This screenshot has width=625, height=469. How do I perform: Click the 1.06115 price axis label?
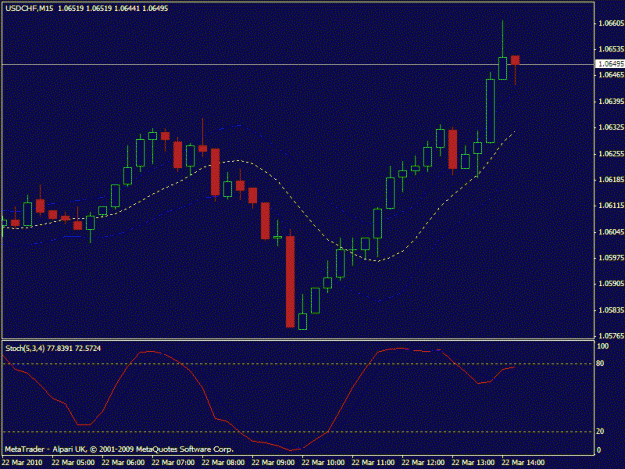611,206
